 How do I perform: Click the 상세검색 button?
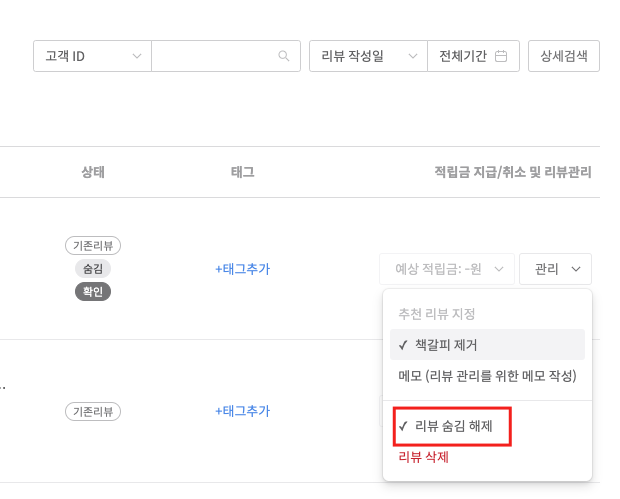click(x=564, y=56)
